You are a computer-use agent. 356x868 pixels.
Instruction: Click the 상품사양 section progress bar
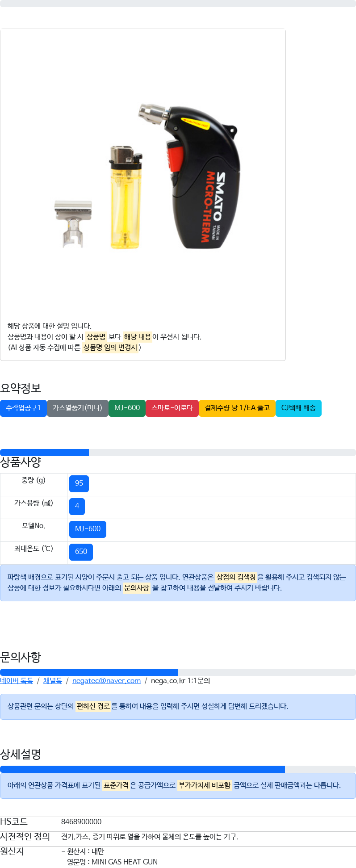pos(178,453)
